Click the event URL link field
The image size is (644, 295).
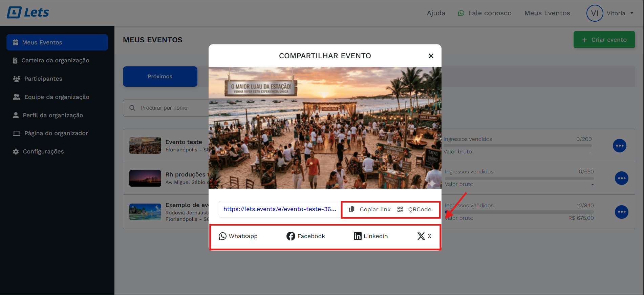pos(279,209)
